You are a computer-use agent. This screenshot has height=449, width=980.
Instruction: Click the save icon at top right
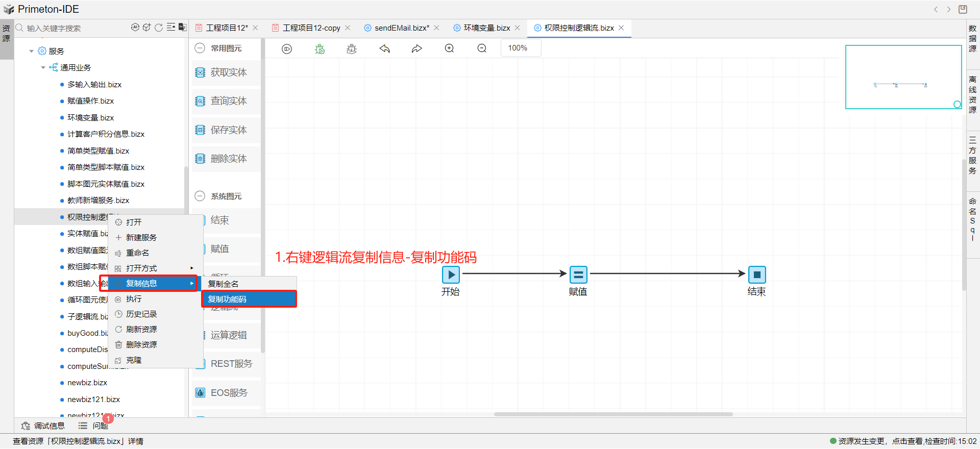point(963,9)
